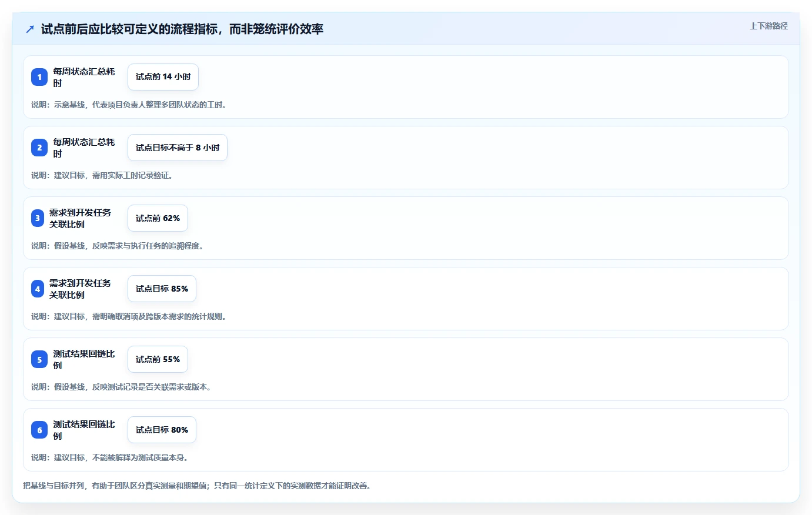Click 测试结果回链比例 title in card 6
Viewport: 812px width, 515px height.
click(x=84, y=430)
